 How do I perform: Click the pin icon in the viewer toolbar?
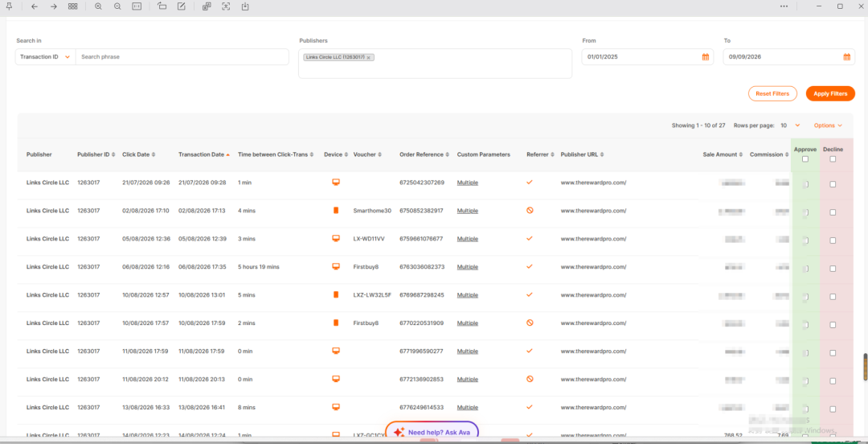10,6
